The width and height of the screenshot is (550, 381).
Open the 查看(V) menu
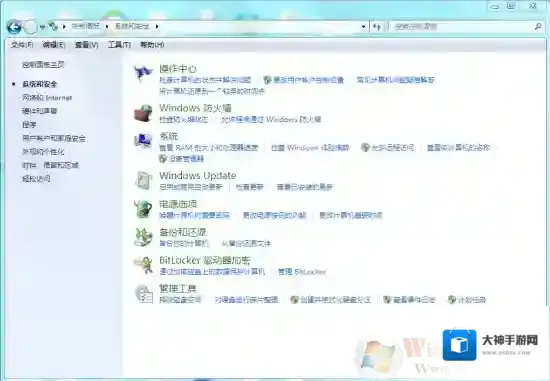[86, 45]
